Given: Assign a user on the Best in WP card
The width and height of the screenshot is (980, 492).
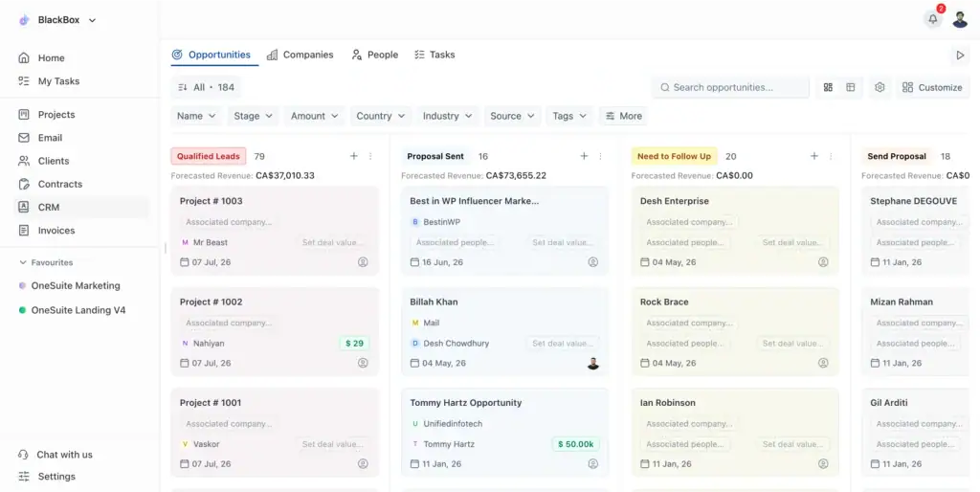Looking at the screenshot, I should pyautogui.click(x=593, y=262).
